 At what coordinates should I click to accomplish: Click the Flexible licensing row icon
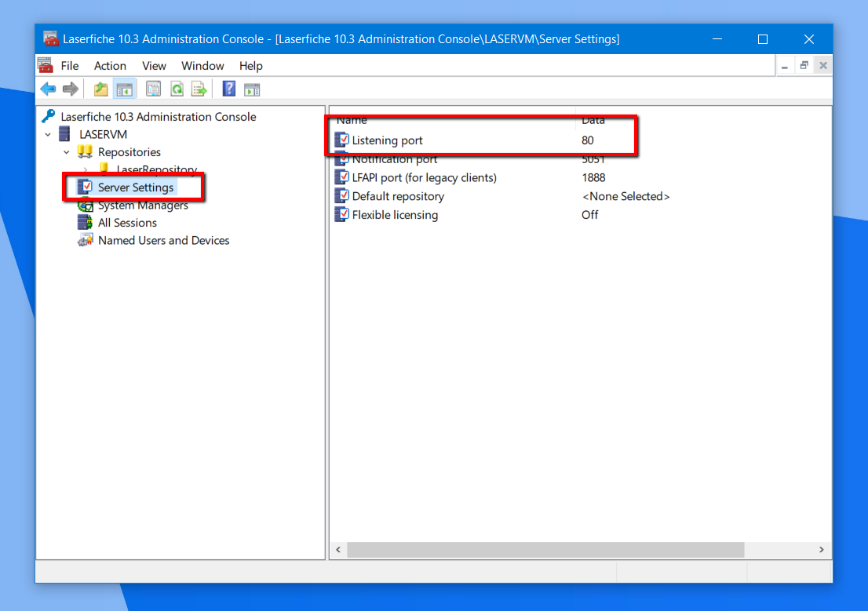tap(341, 215)
